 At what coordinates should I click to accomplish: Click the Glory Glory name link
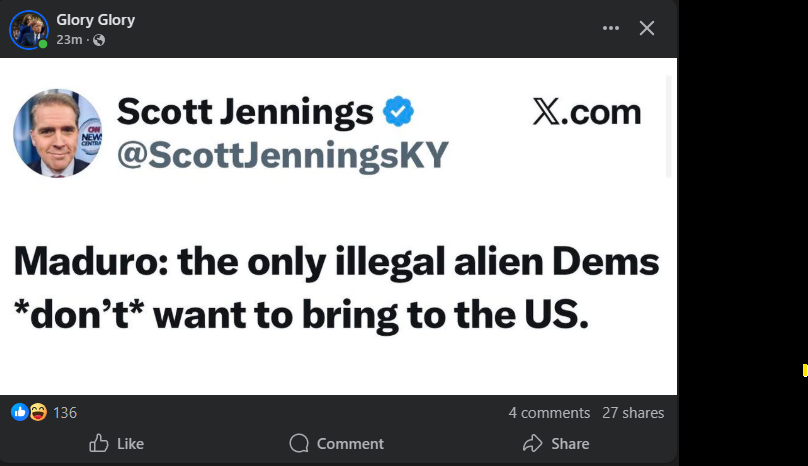[95, 20]
